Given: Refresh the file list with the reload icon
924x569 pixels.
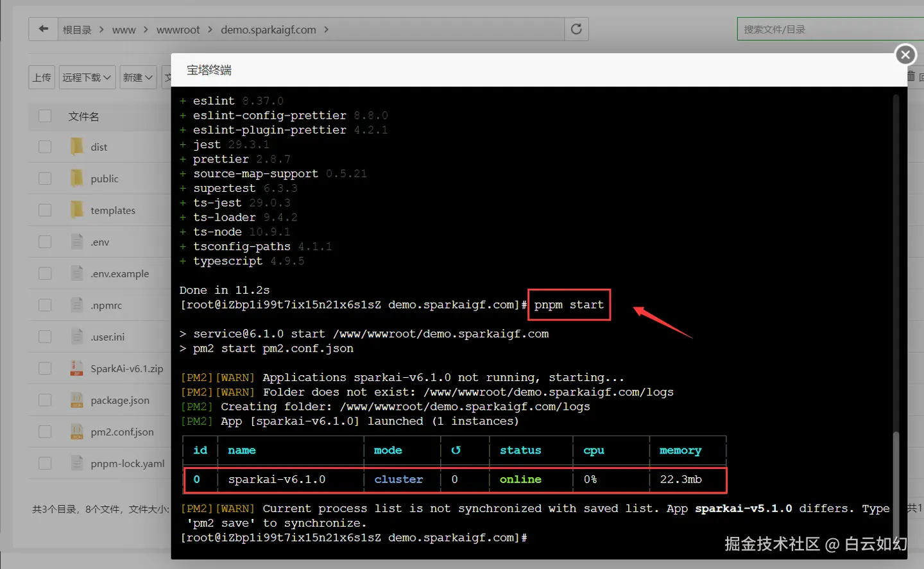Looking at the screenshot, I should pyautogui.click(x=576, y=29).
